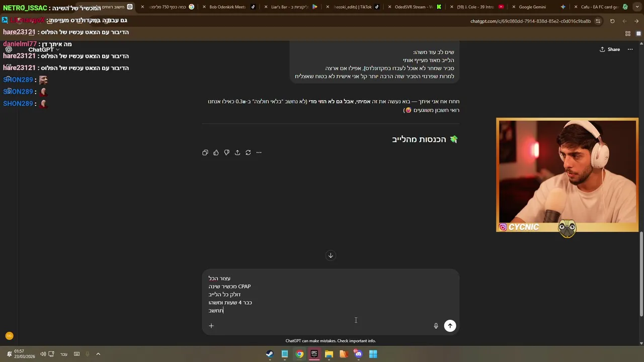Viewport: 644px width, 362px height.
Task: Reload the page from the browser toolbar
Action: tap(612, 21)
